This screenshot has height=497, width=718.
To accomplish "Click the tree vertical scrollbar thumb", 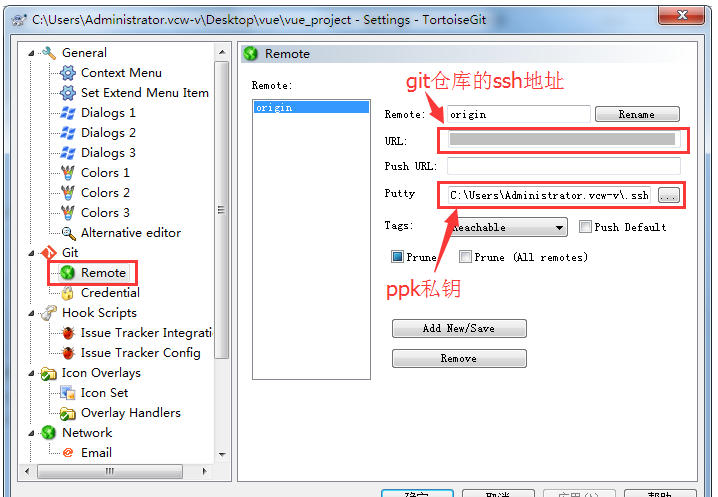I will tap(222, 210).
